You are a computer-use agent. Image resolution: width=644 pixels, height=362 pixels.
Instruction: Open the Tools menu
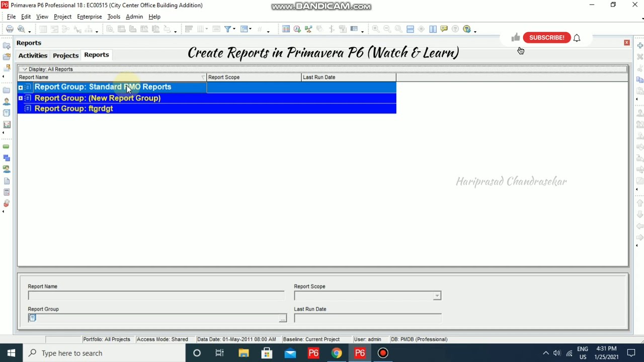click(x=114, y=17)
